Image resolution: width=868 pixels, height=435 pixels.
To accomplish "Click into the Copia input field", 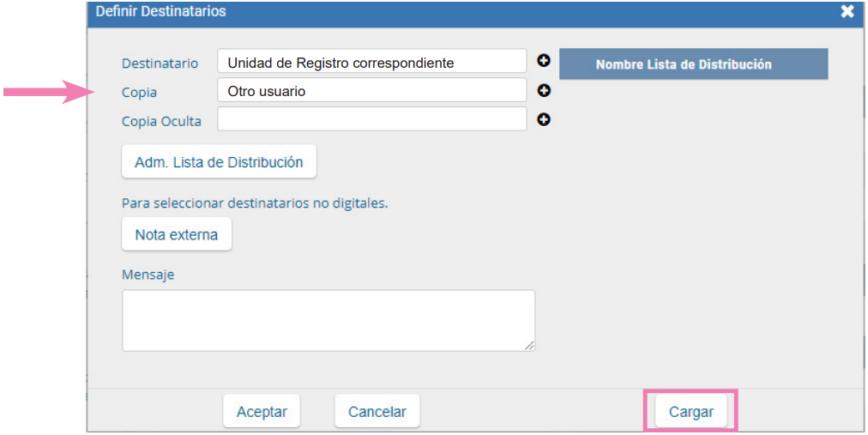I will point(371,90).
